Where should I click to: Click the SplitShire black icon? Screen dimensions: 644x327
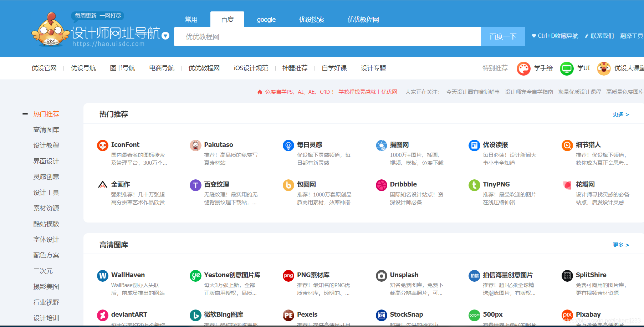567,276
